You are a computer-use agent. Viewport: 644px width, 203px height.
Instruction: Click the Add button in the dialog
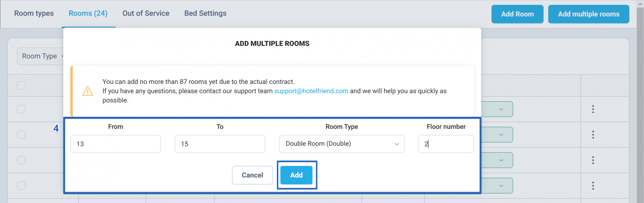[x=297, y=175]
